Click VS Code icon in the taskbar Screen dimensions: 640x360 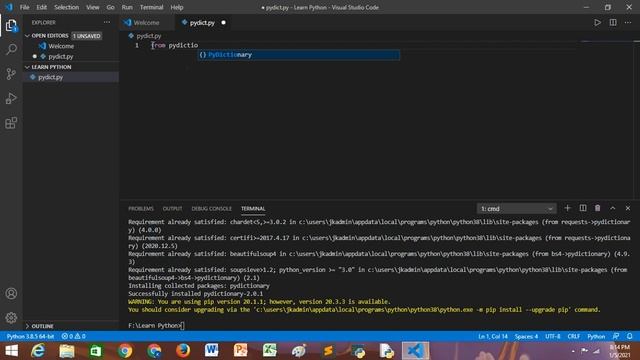pyautogui.click(x=416, y=351)
